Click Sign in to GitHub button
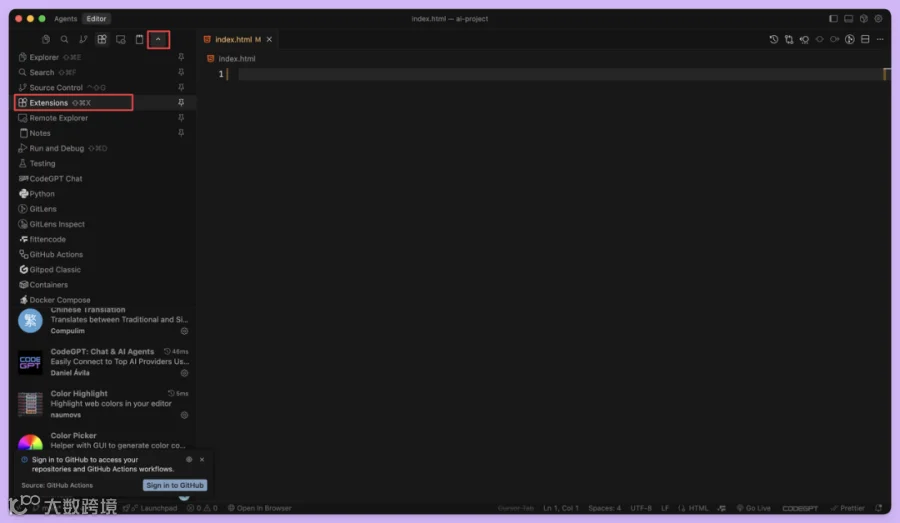The height and width of the screenshot is (523, 900). click(174, 486)
